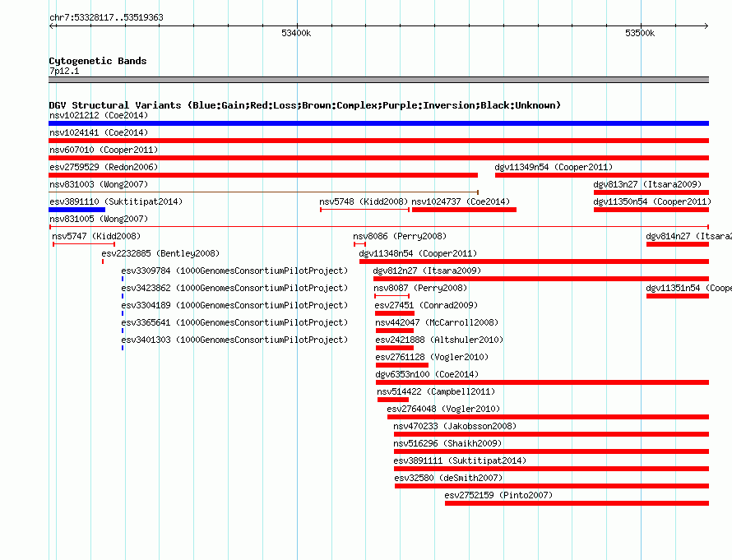Open esv3309784 1000Genomes variant
Screen dimensions: 732x560
coord(235,271)
